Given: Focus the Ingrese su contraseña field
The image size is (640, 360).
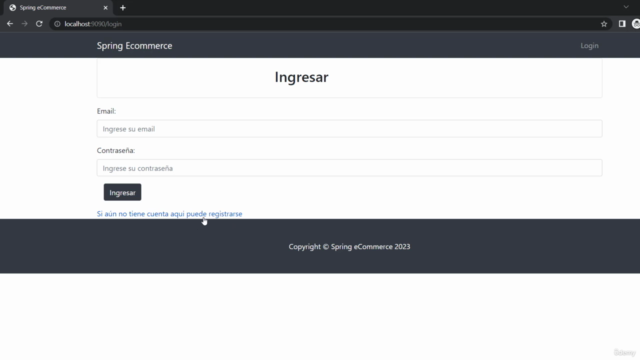Looking at the screenshot, I should (349, 168).
